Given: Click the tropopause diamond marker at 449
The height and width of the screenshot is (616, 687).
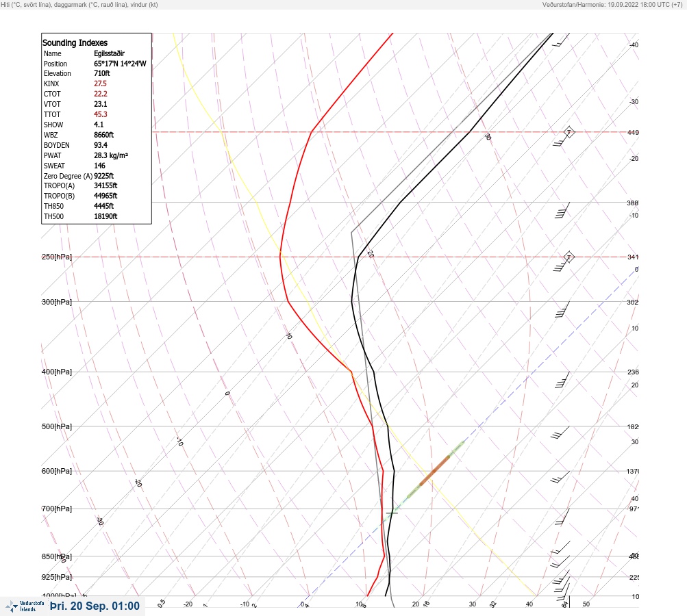Looking at the screenshot, I should [x=569, y=132].
